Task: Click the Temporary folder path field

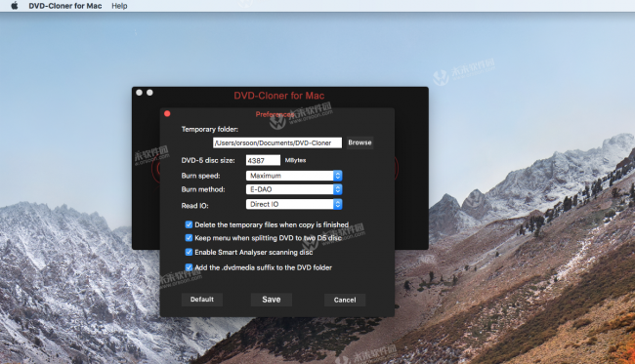Action: pos(277,142)
